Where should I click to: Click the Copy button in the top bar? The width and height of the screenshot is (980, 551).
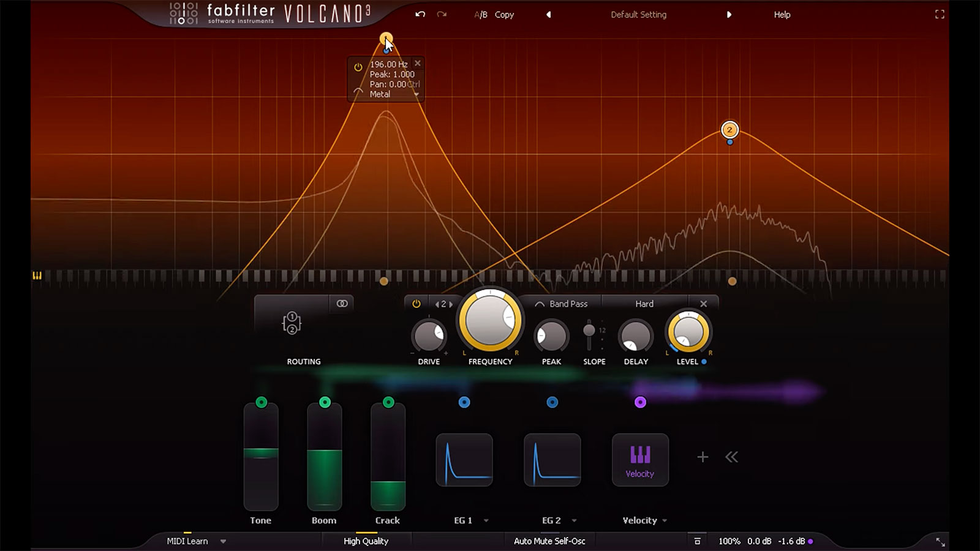(504, 15)
